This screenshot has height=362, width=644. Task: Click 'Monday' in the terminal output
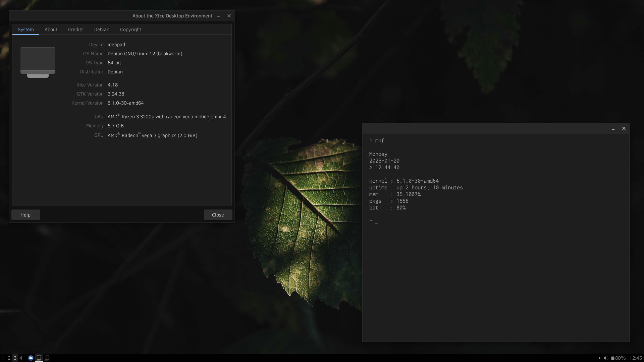click(x=378, y=154)
